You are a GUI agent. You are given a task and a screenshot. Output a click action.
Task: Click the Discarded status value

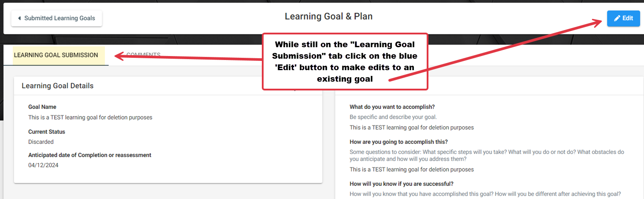41,142
